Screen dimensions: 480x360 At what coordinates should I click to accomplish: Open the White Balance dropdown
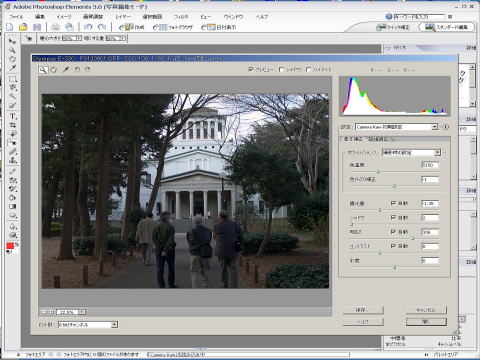click(411, 152)
